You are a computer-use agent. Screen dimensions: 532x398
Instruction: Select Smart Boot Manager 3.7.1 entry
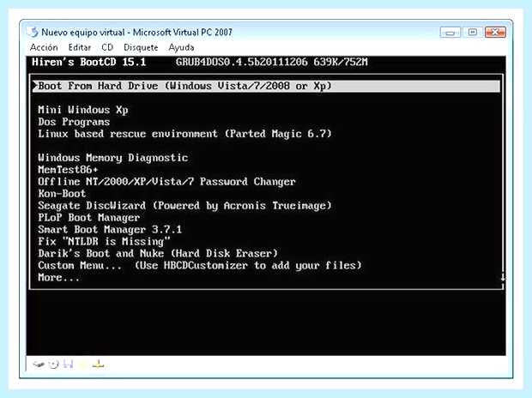click(110, 229)
